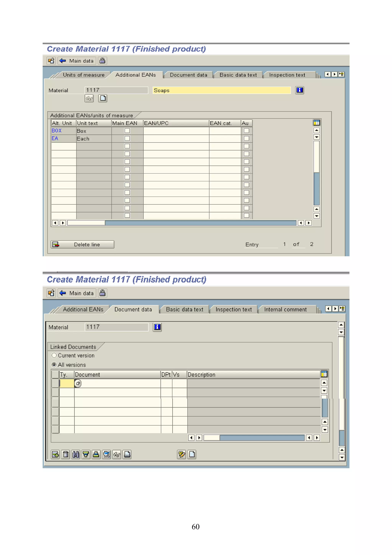Click the binoculars find icon
Viewport: 392px width, 555px height.
[x=76, y=454]
